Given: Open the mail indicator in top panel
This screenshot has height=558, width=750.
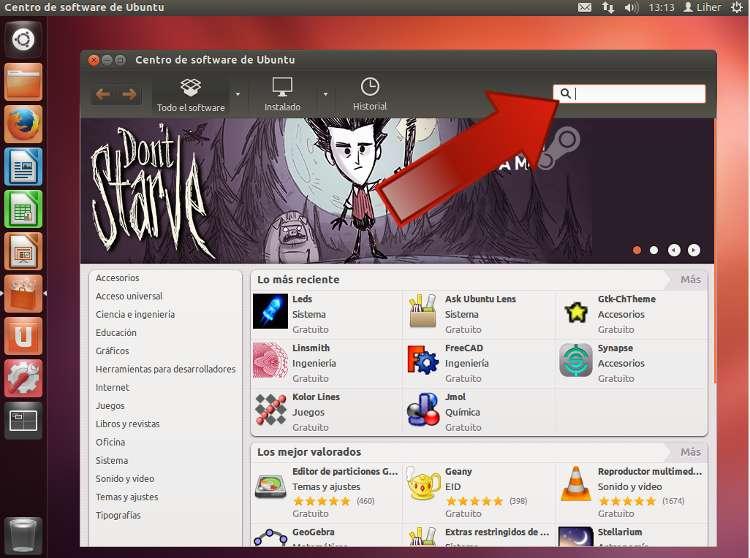Looking at the screenshot, I should point(585,8).
